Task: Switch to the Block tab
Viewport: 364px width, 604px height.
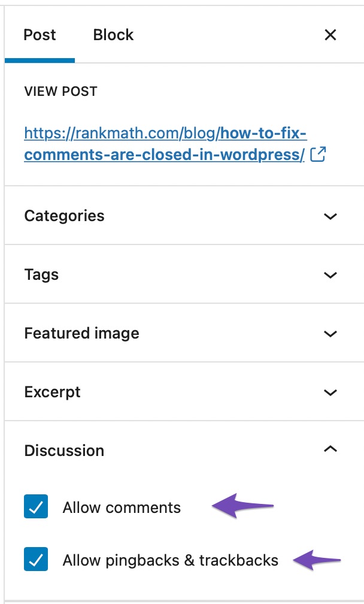Action: click(x=113, y=35)
